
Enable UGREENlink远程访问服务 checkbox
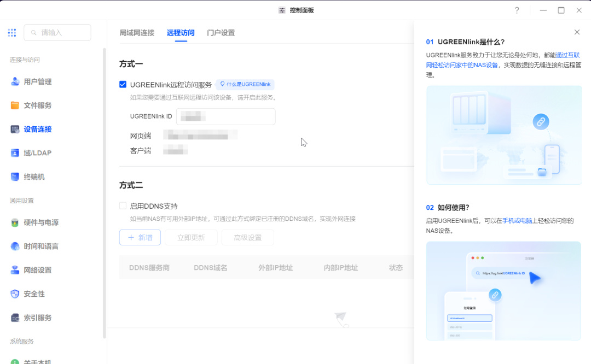click(123, 84)
